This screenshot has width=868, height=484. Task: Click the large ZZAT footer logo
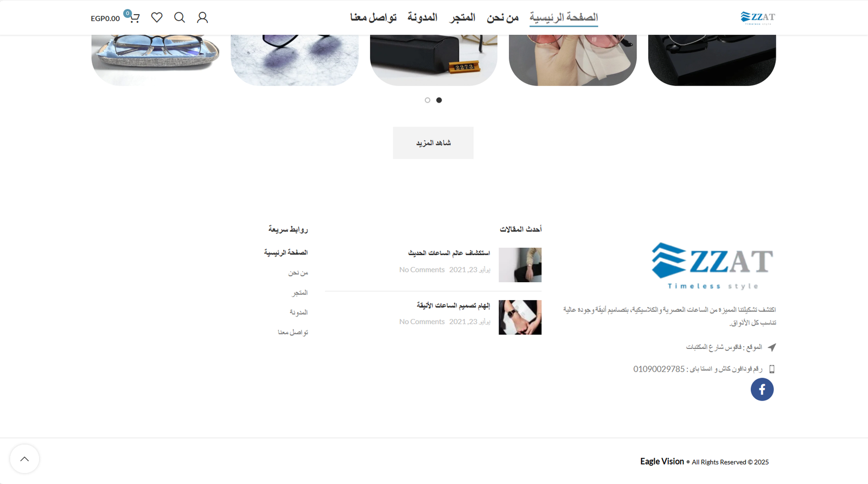(x=712, y=266)
